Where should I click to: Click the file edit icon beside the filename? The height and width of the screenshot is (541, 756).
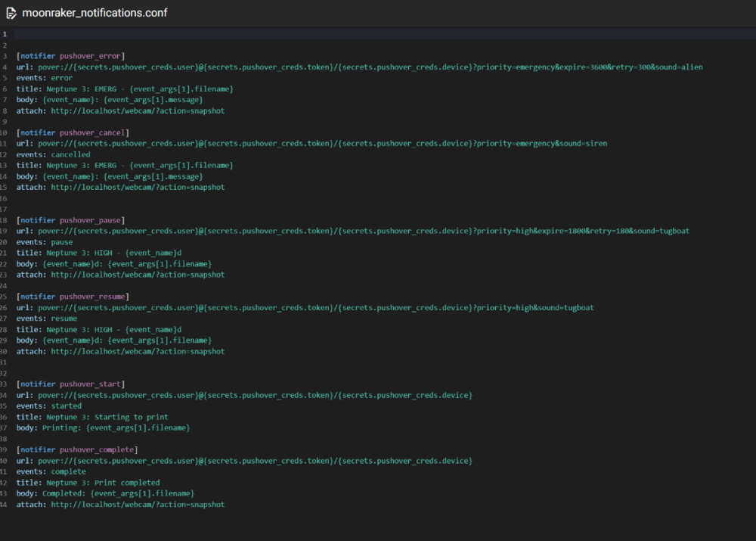pyautogui.click(x=11, y=13)
